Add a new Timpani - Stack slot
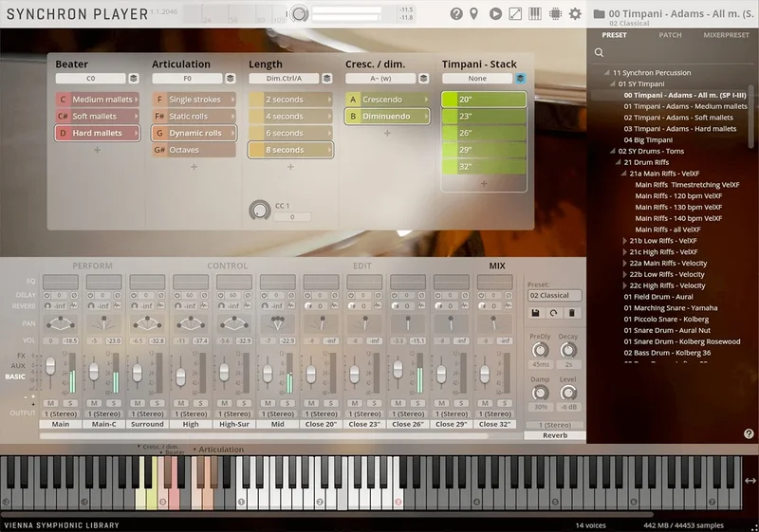Image resolution: width=759 pixels, height=532 pixels. (x=484, y=184)
